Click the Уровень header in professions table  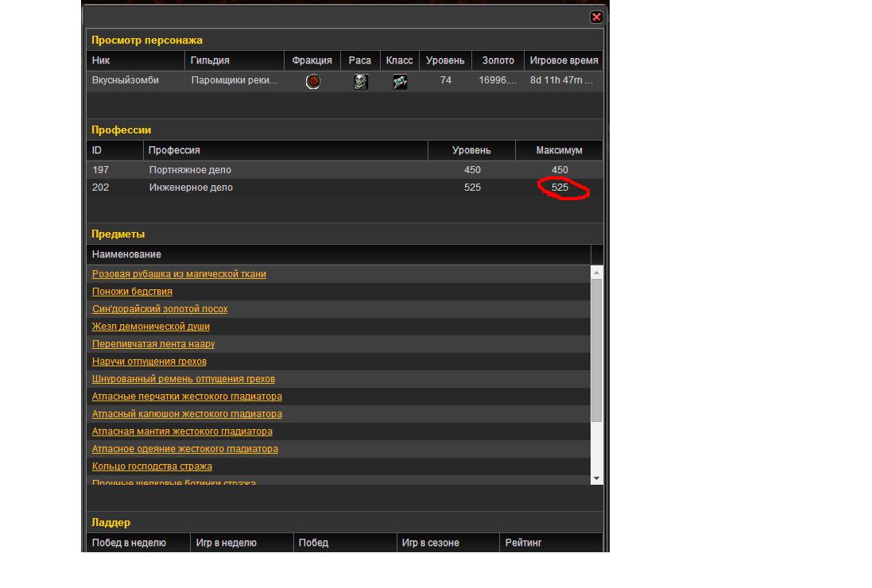point(471,151)
